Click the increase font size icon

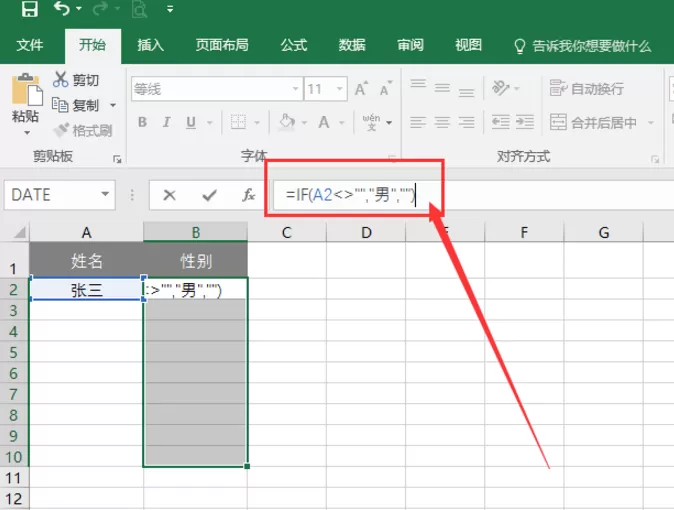(x=362, y=88)
